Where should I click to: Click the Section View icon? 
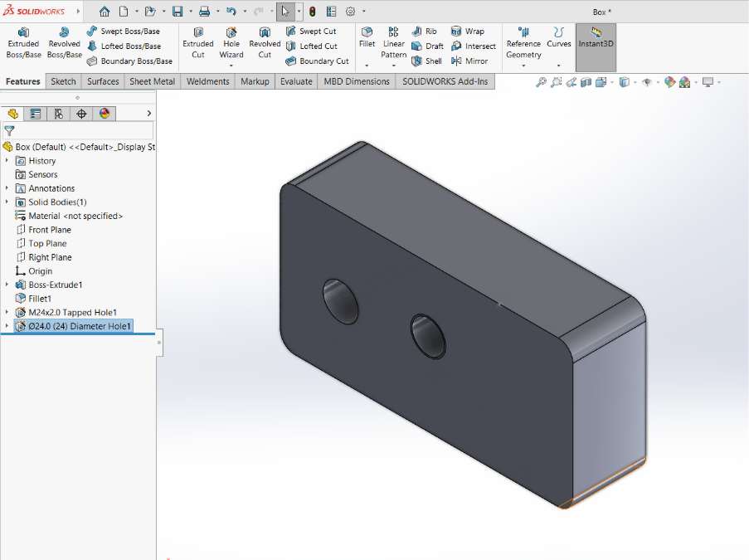(586, 82)
